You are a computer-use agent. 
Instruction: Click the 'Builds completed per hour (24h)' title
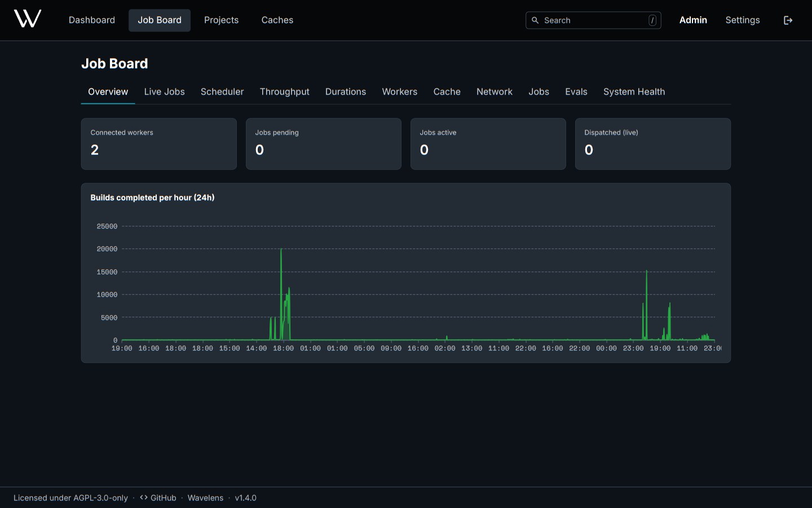[152, 198]
